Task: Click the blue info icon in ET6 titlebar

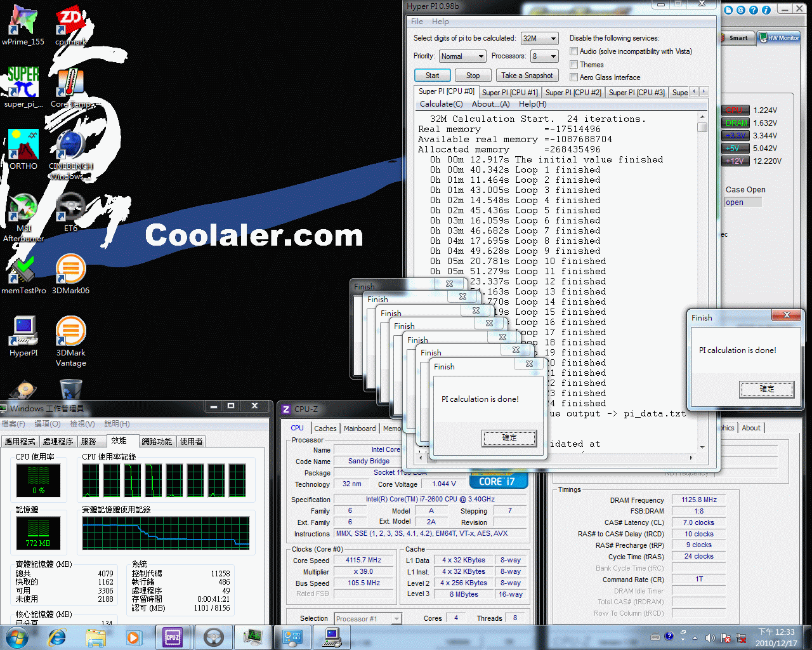Action: (x=766, y=10)
